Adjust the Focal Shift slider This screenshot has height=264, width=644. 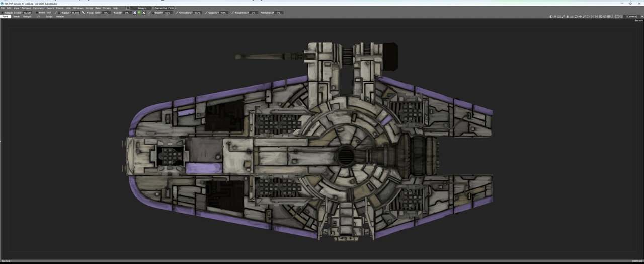106,13
